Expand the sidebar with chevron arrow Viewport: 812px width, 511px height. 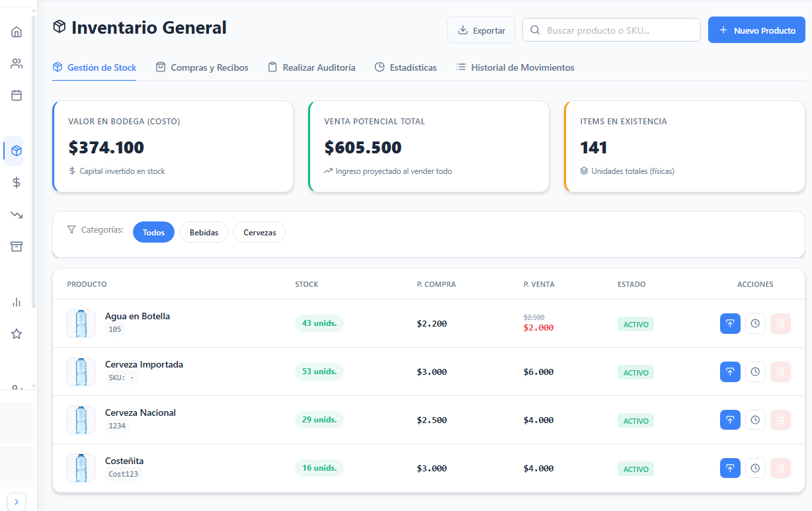coord(17,501)
